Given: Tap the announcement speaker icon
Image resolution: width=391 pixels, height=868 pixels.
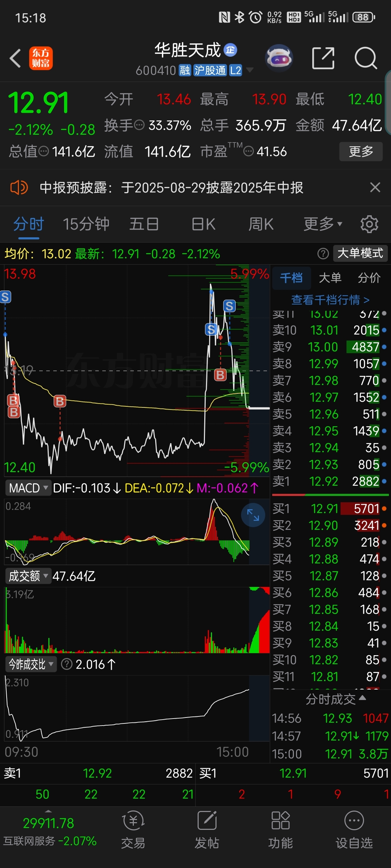Looking at the screenshot, I should [19, 188].
